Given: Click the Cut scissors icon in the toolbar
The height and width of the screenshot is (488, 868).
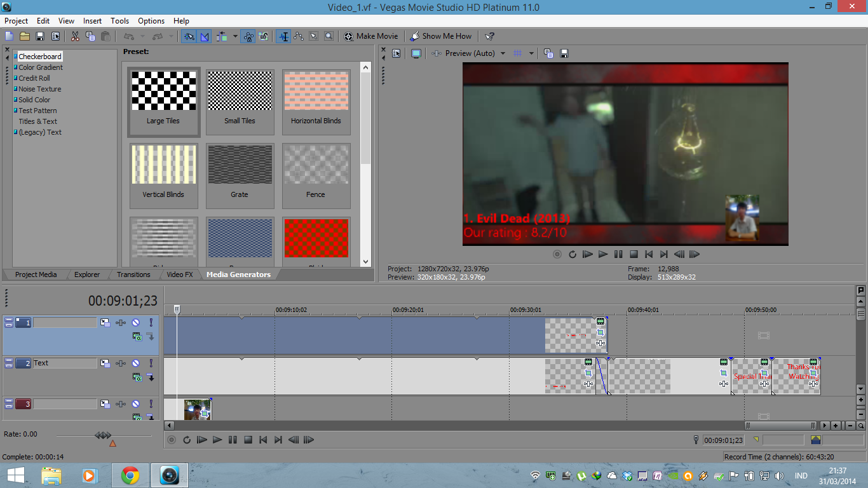Looking at the screenshot, I should [75, 36].
